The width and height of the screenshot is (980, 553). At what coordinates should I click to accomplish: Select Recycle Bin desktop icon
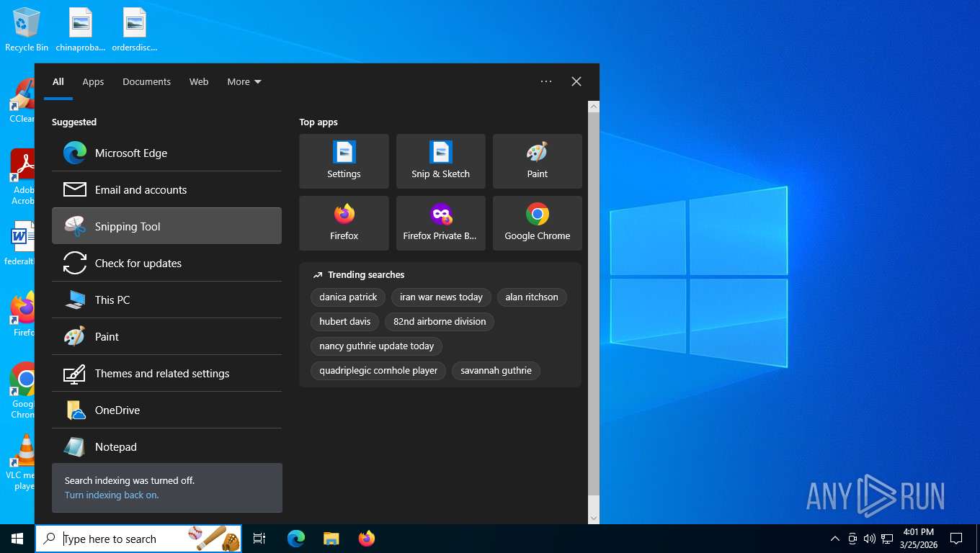coord(27,30)
